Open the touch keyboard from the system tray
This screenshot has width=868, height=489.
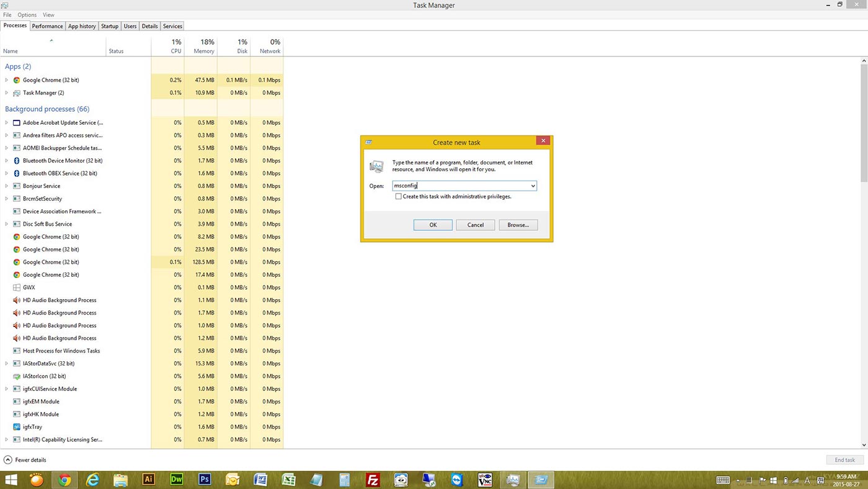click(722, 480)
